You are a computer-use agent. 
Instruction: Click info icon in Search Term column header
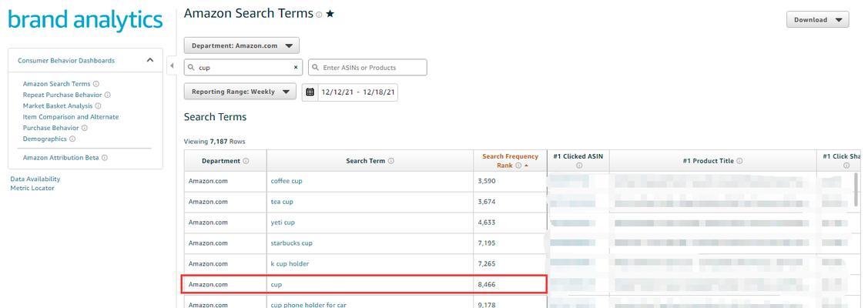pyautogui.click(x=390, y=161)
